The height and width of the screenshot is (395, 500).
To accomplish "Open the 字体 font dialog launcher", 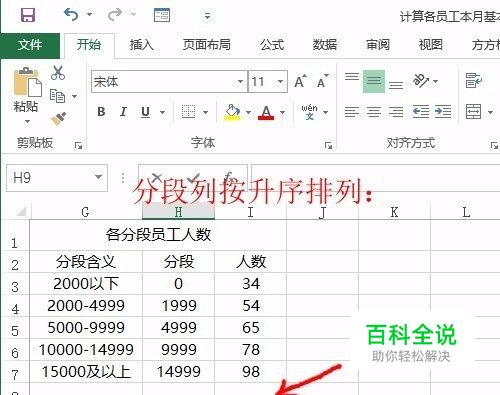I will coord(329,145).
